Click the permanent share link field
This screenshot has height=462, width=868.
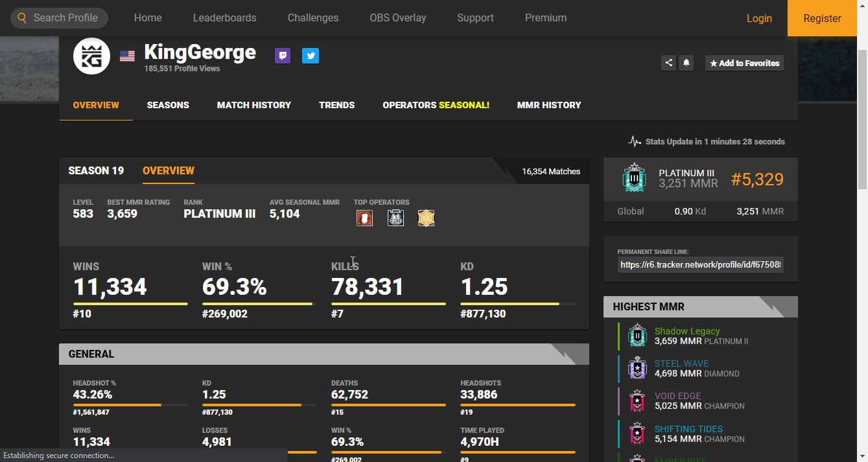click(700, 264)
